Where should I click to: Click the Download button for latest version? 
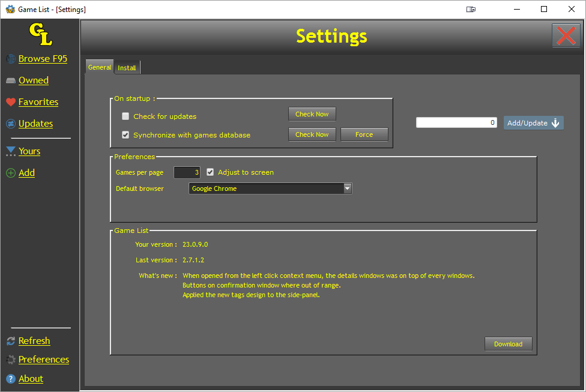click(508, 344)
